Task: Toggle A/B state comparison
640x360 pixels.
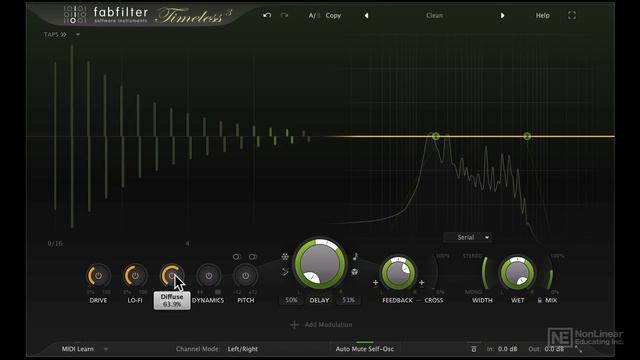Action: pos(314,16)
